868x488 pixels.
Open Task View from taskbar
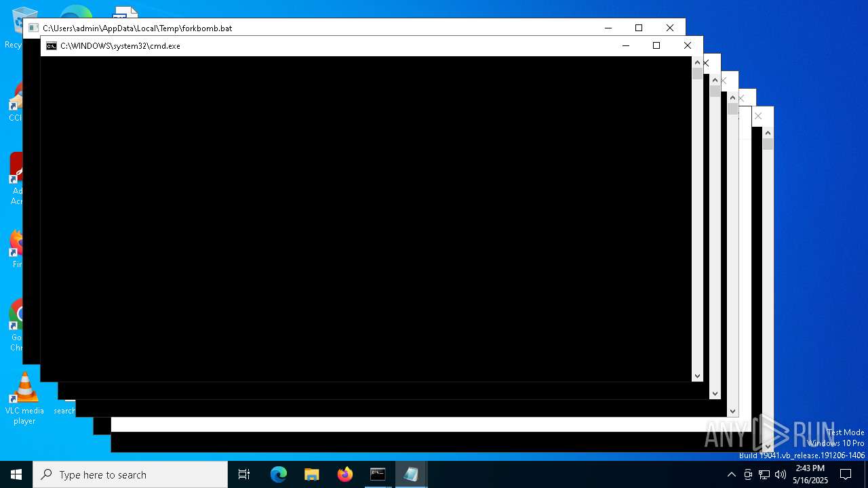pyautogui.click(x=244, y=474)
